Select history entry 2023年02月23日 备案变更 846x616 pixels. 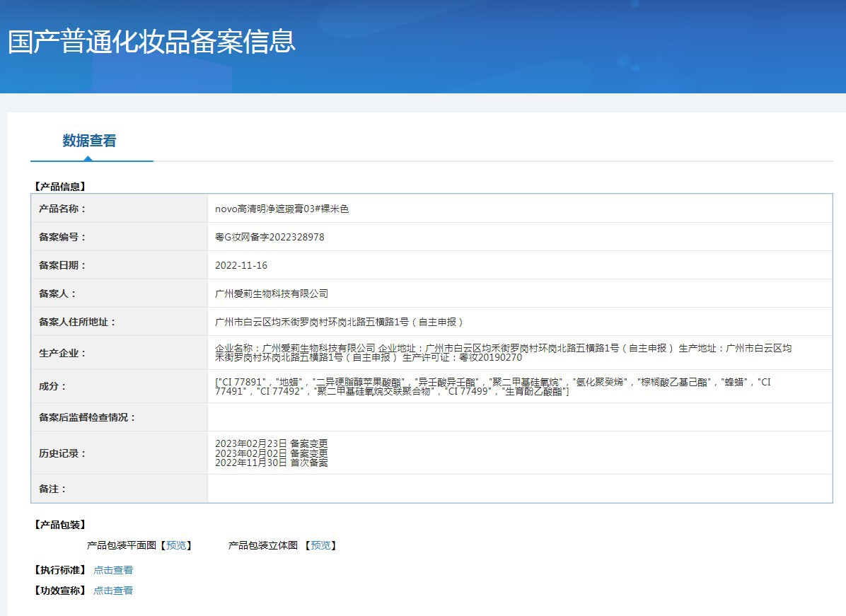(x=272, y=443)
